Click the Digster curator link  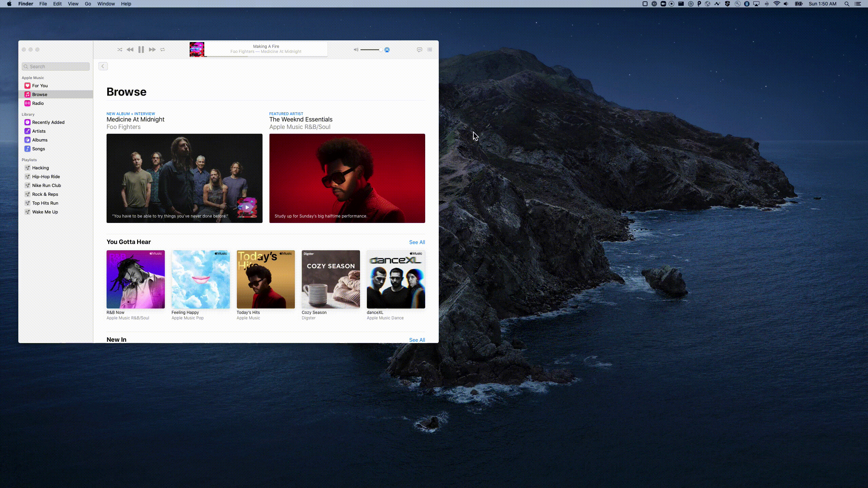coord(308,318)
